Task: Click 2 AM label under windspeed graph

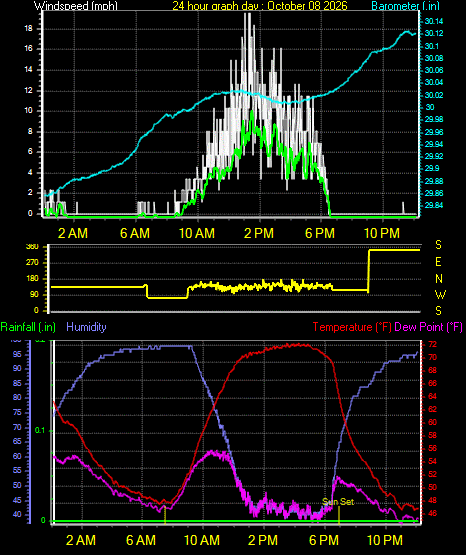Action: pyautogui.click(x=73, y=233)
